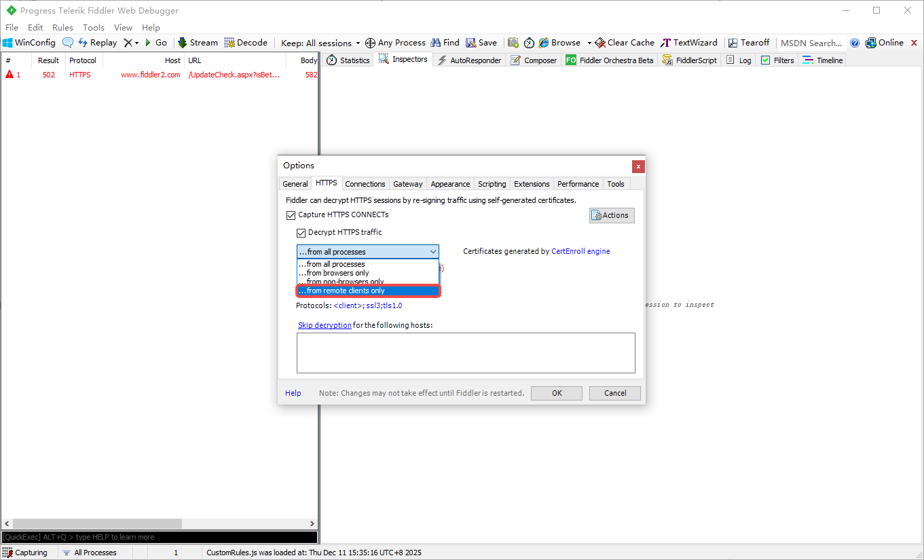This screenshot has height=560, width=924.
Task: Open the Rules menu
Action: click(62, 28)
